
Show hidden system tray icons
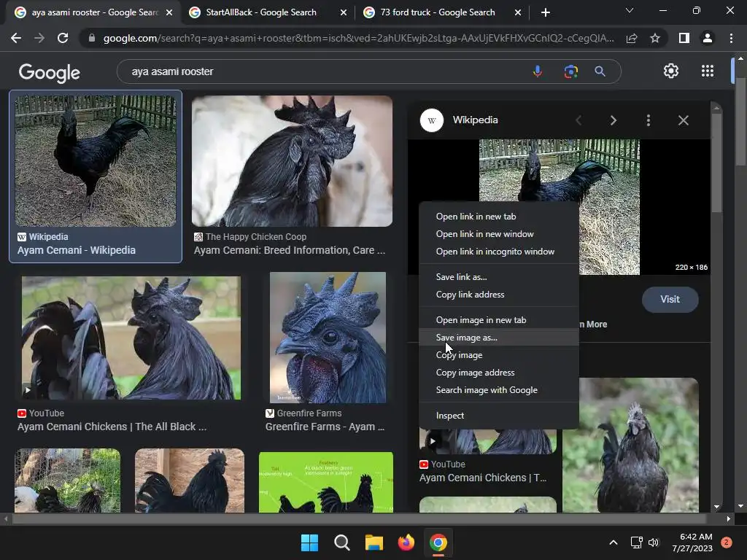[614, 542]
